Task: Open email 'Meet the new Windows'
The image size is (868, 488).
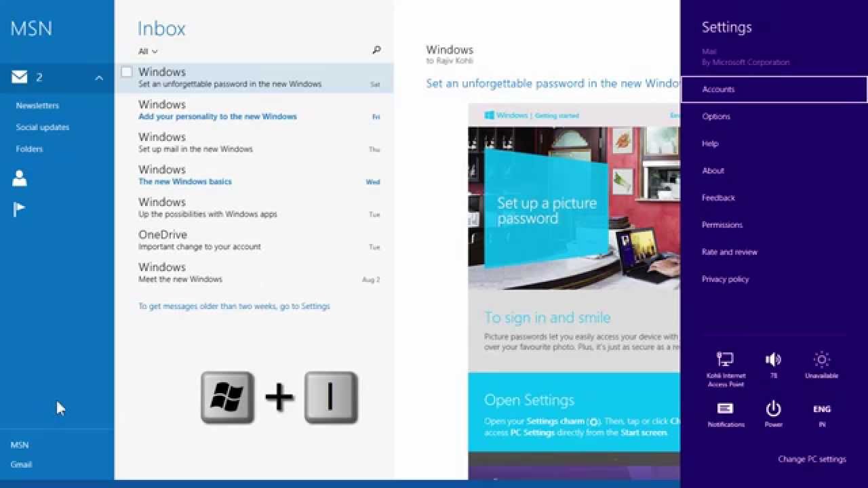Action: click(254, 272)
